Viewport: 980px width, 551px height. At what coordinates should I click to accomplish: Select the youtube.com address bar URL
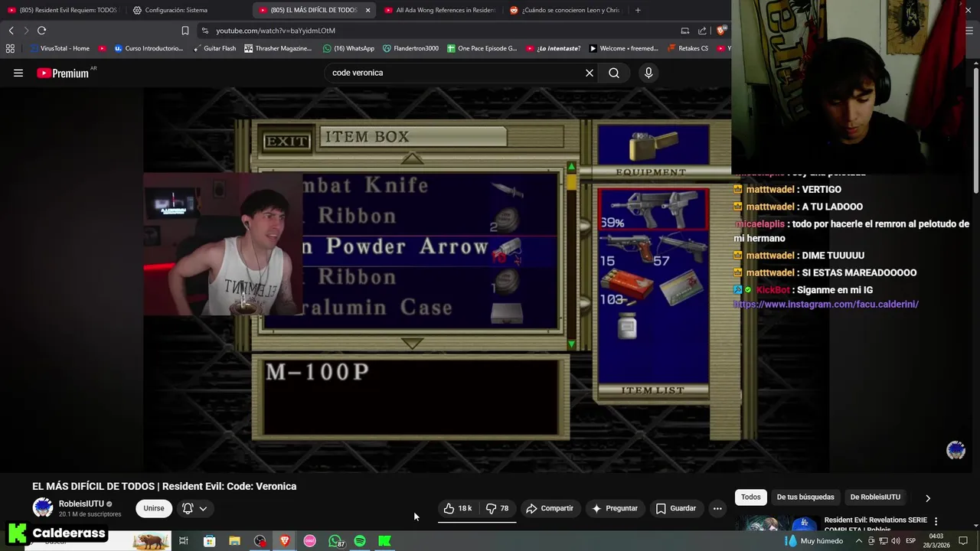276,31
